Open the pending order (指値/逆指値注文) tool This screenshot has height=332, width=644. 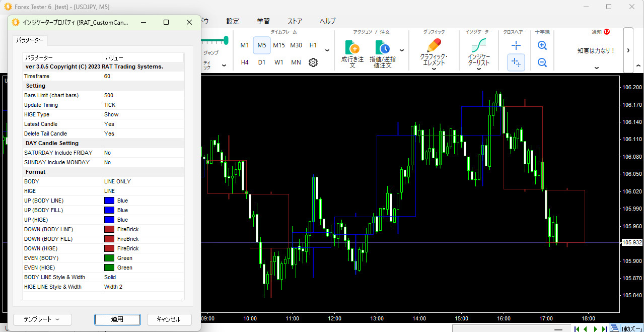point(383,55)
